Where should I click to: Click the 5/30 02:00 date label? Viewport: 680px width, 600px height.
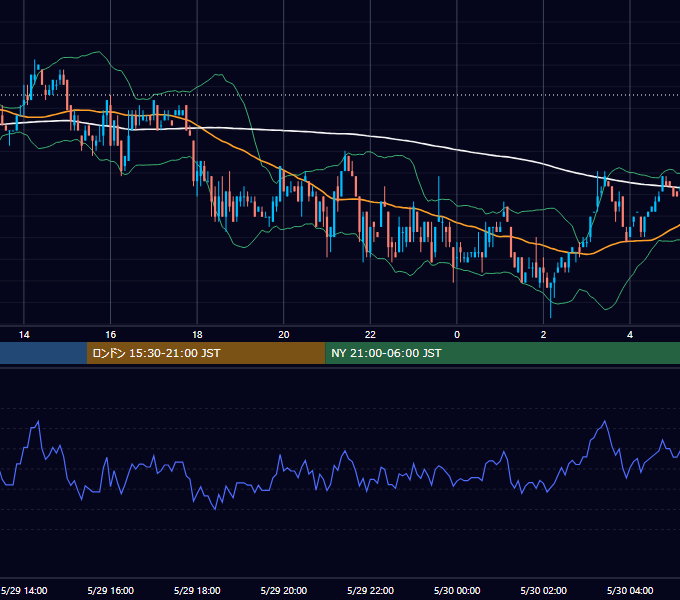click(x=543, y=590)
